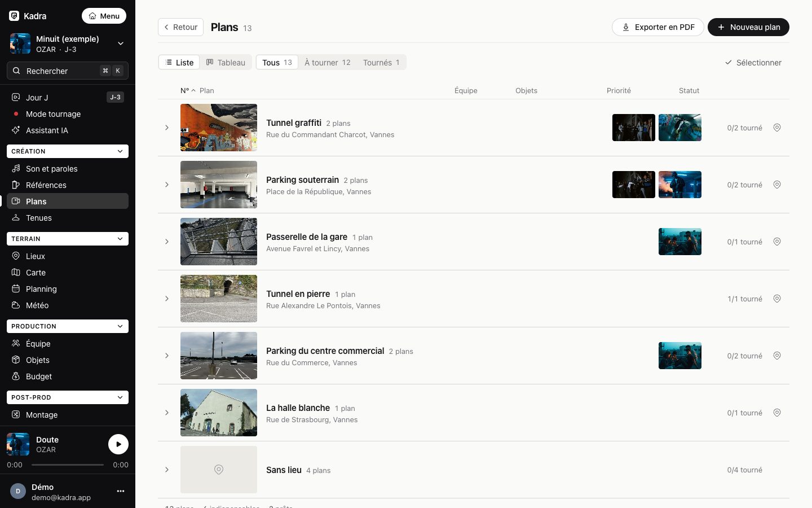Open the Planning section

click(x=68, y=289)
